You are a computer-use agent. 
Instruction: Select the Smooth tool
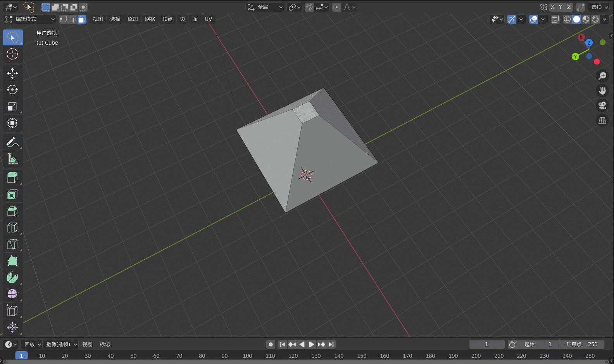coord(13,294)
